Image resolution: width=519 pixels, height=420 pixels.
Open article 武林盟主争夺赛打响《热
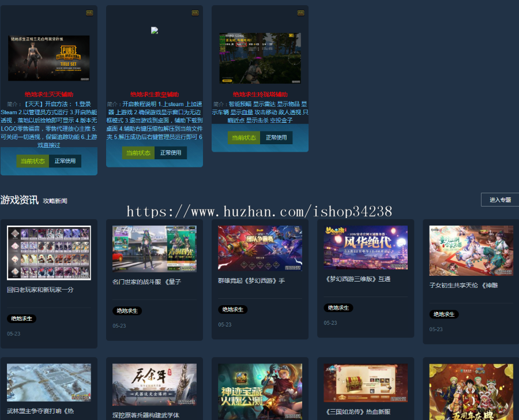coord(40,411)
